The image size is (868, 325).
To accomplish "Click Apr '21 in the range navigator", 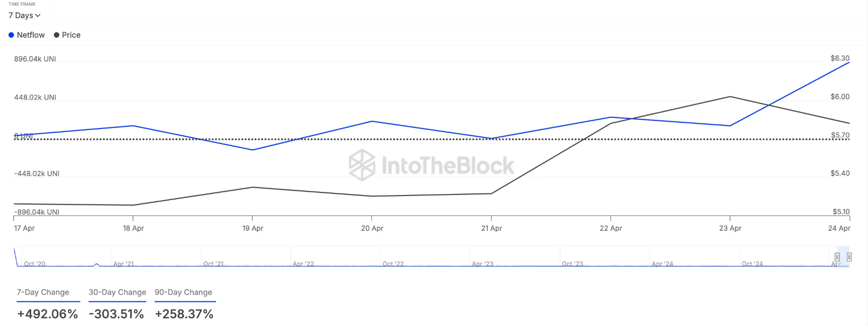I will click(123, 264).
